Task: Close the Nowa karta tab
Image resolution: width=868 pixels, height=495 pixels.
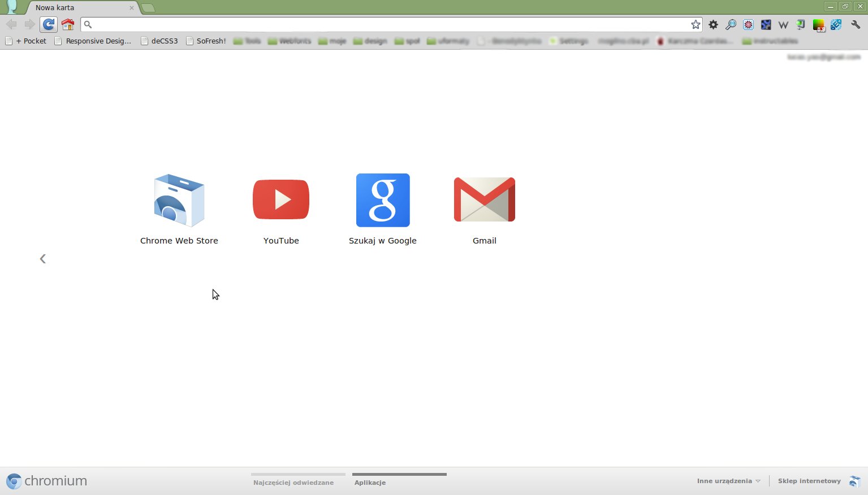Action: pos(132,8)
